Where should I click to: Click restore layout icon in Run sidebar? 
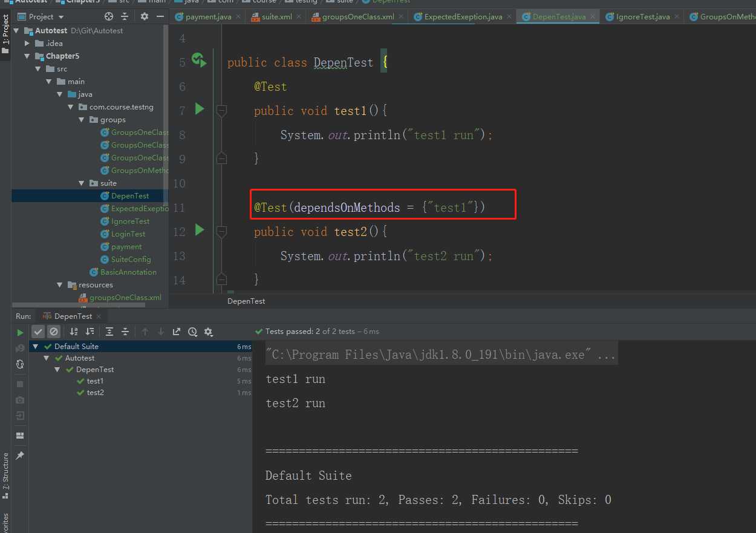20,435
